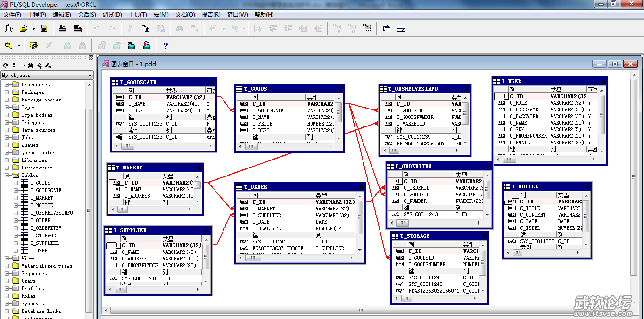Image resolution: width=644 pixels, height=319 pixels.
Task: Expand the T_GOODS table node
Action: pos(16,183)
